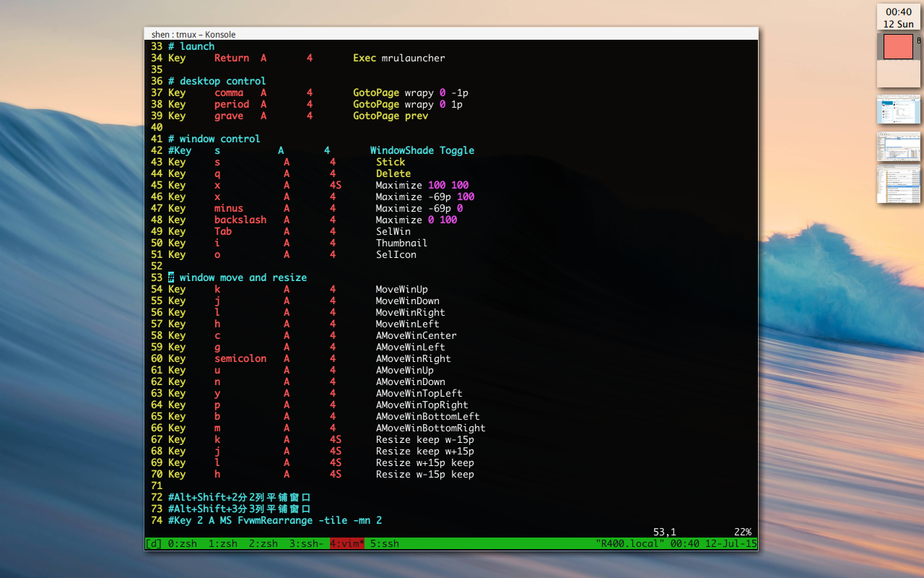Image resolution: width=924 pixels, height=578 pixels.
Task: Click the "AMoveWinBottomLeft" command
Action: pyautogui.click(x=428, y=416)
